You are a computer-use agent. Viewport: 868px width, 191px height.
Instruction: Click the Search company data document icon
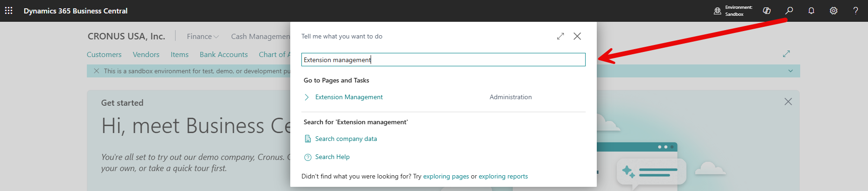(307, 139)
